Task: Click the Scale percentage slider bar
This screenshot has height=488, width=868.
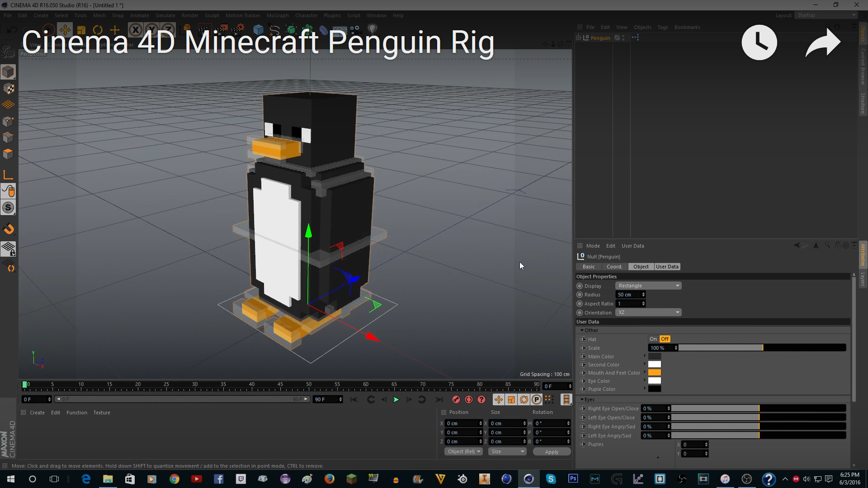Action: tap(762, 347)
